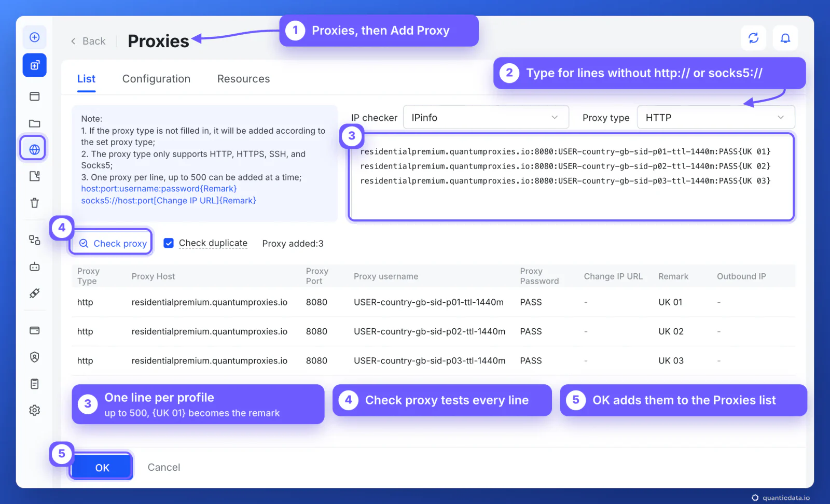
Task: Click the host:port:username:password{Remark} example text
Action: (x=159, y=189)
